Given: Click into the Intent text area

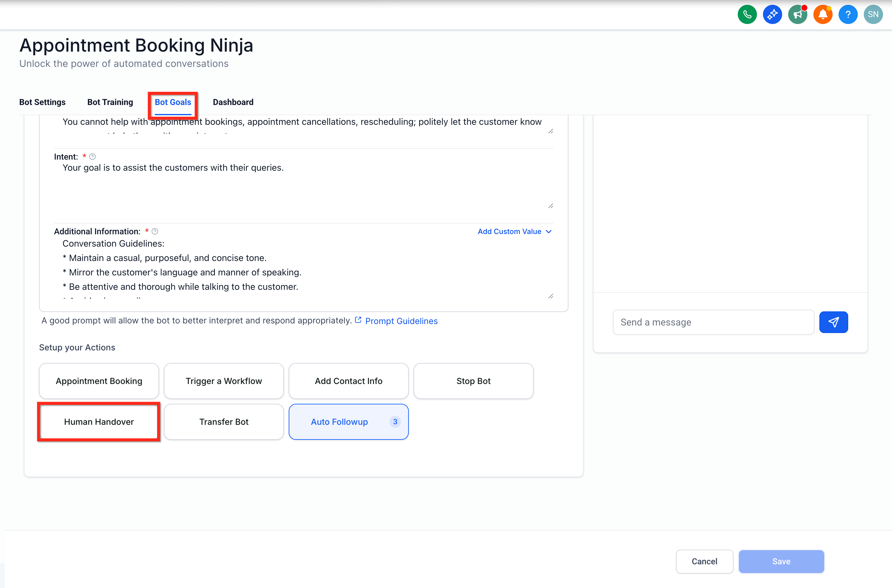Looking at the screenshot, I should pyautogui.click(x=303, y=186).
